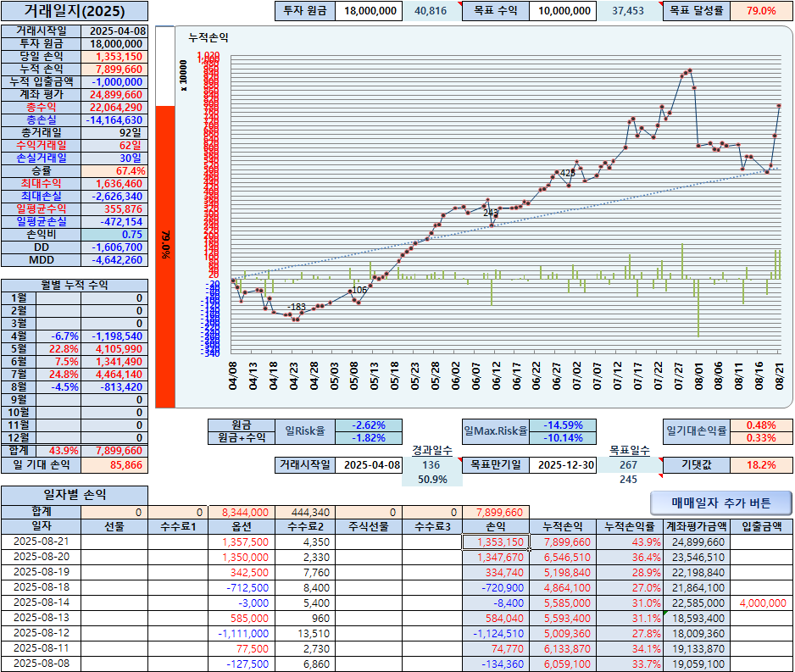Click the 2025-08-12 옵션 cell -1,111,000
Viewport: 795px width, 672px height.
pyautogui.click(x=242, y=634)
